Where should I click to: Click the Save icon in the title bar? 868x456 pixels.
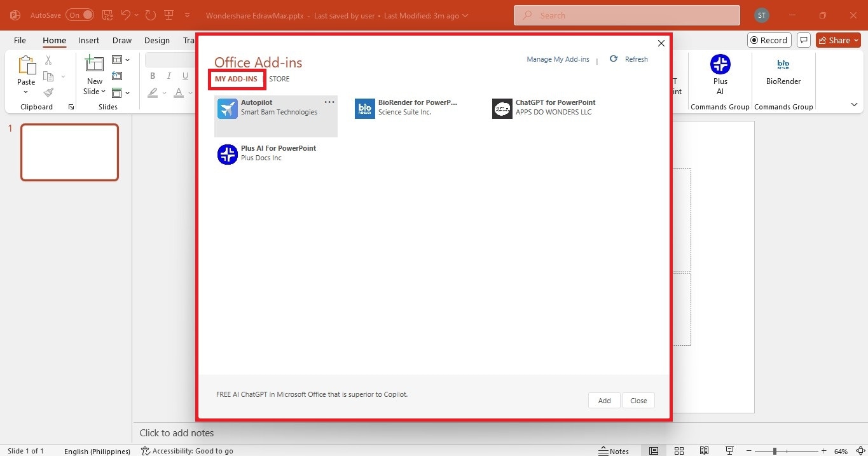coord(107,15)
